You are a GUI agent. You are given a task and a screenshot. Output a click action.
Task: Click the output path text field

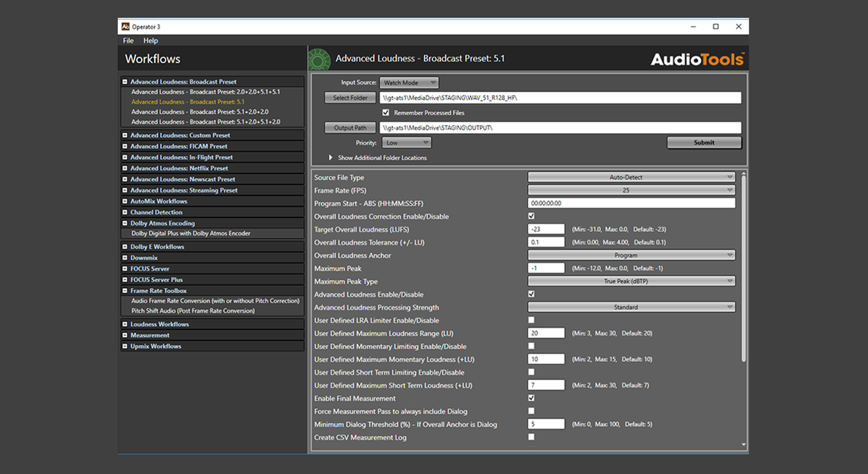click(561, 127)
